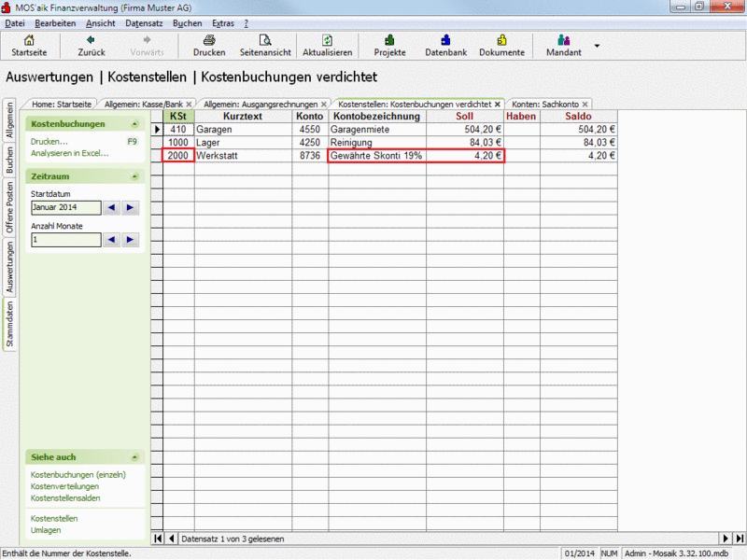Screen dimensions: 747x560
Task: Open the Projekte toolbar icon
Action: [389, 40]
